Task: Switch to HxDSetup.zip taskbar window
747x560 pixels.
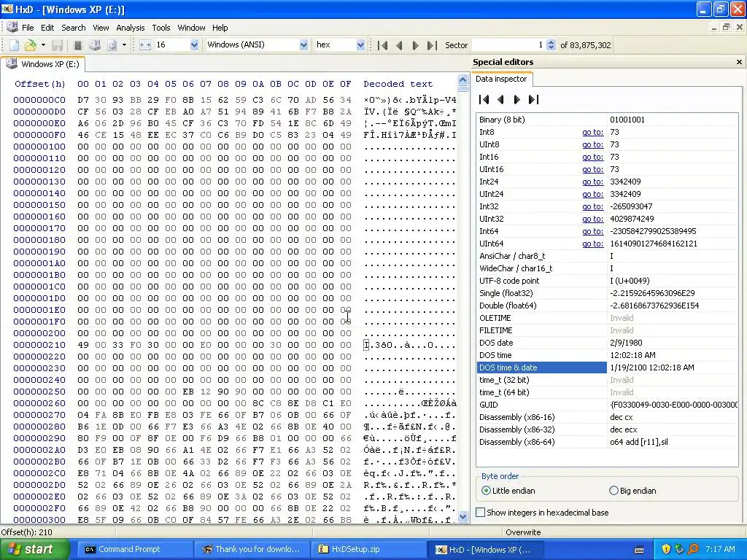Action: (x=367, y=549)
